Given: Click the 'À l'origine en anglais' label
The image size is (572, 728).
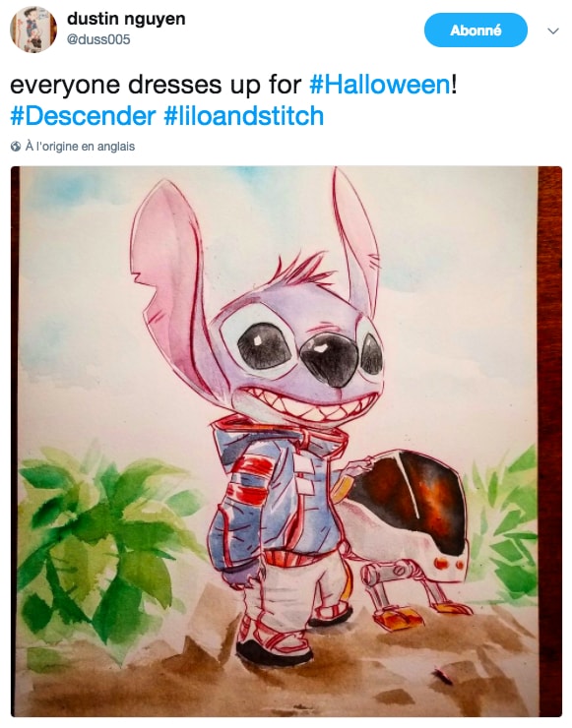Looking at the screenshot, I should (80, 147).
